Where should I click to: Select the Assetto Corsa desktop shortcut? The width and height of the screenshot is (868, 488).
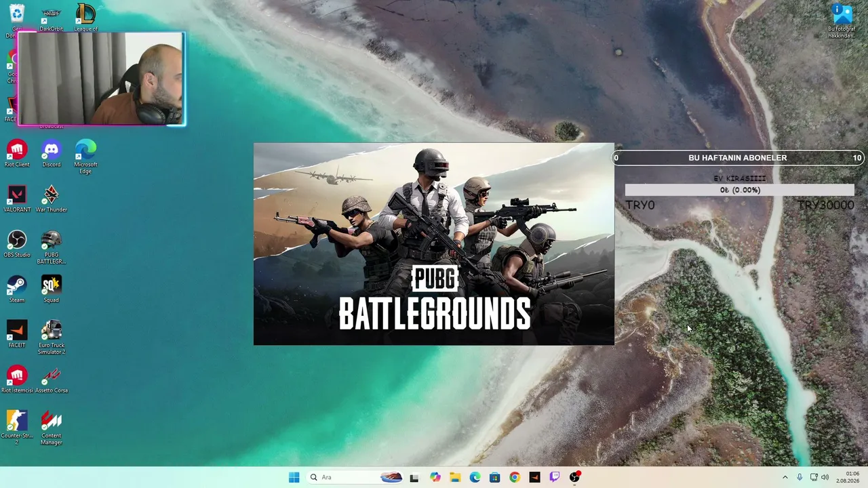tap(52, 380)
